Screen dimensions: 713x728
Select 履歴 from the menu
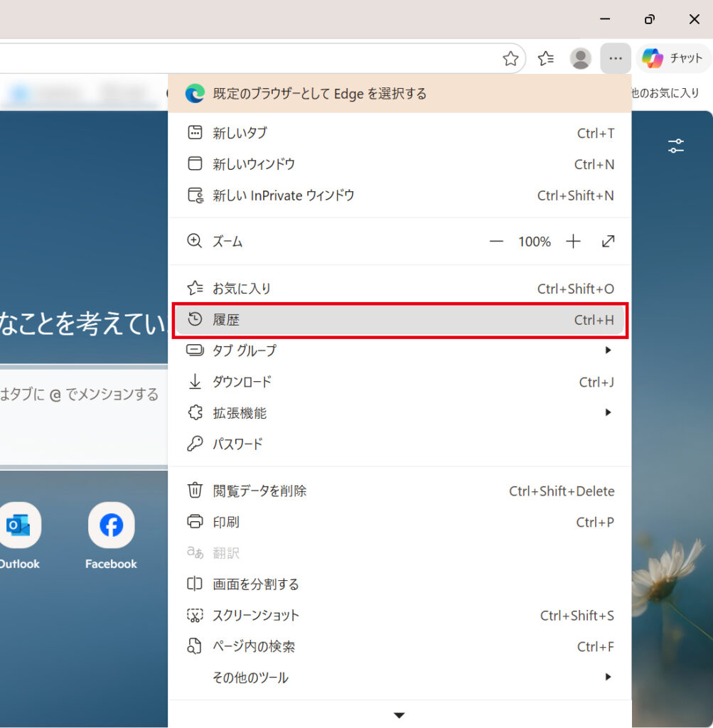tap(400, 320)
